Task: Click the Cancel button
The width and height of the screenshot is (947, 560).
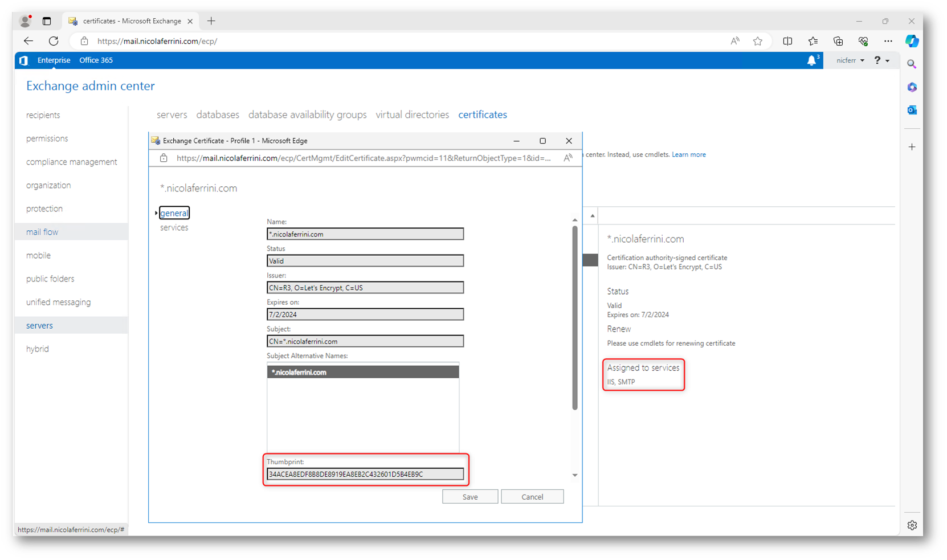Action: coord(532,497)
